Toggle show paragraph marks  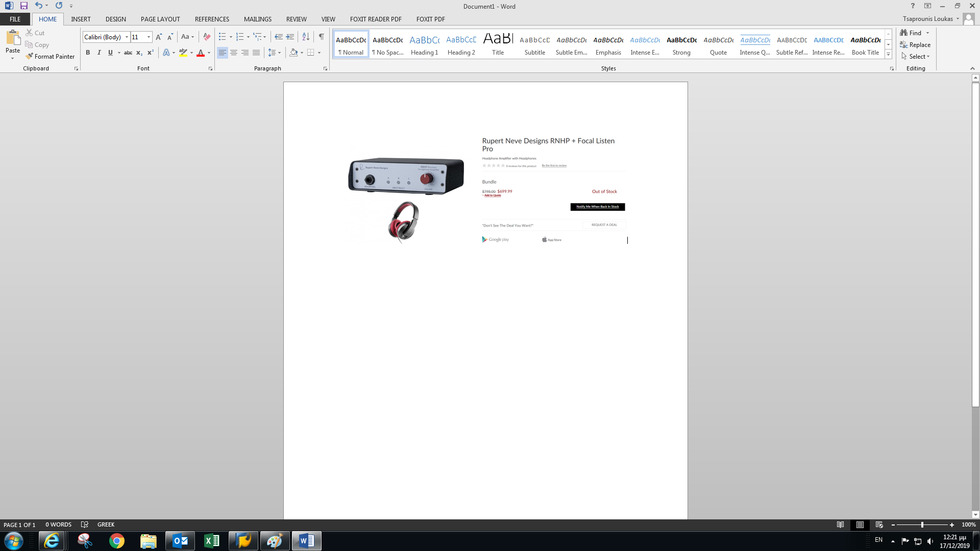point(321,37)
